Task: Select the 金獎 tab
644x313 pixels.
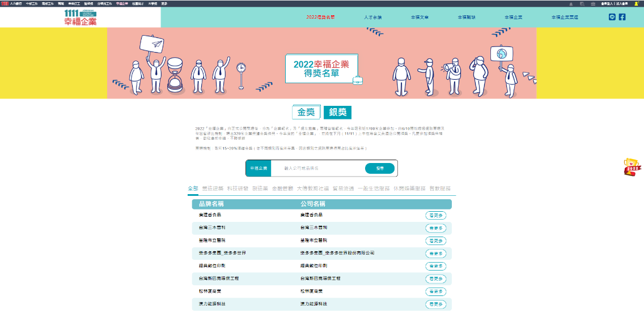Action: coord(306,113)
